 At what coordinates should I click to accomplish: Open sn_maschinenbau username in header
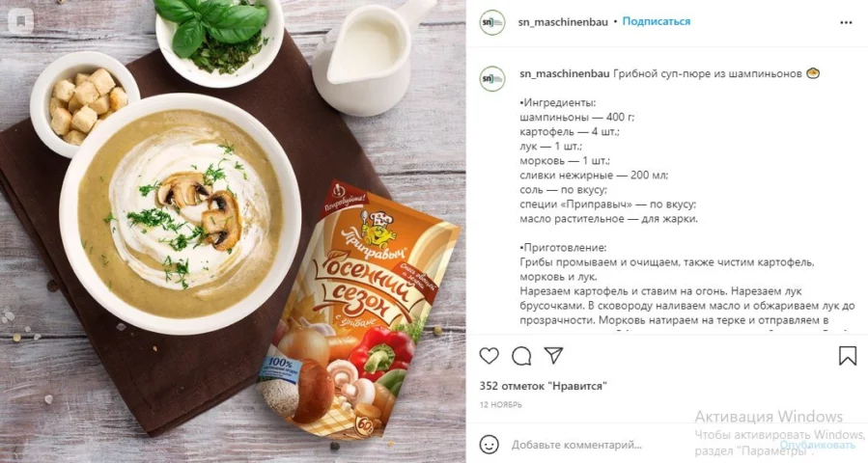[x=563, y=22]
